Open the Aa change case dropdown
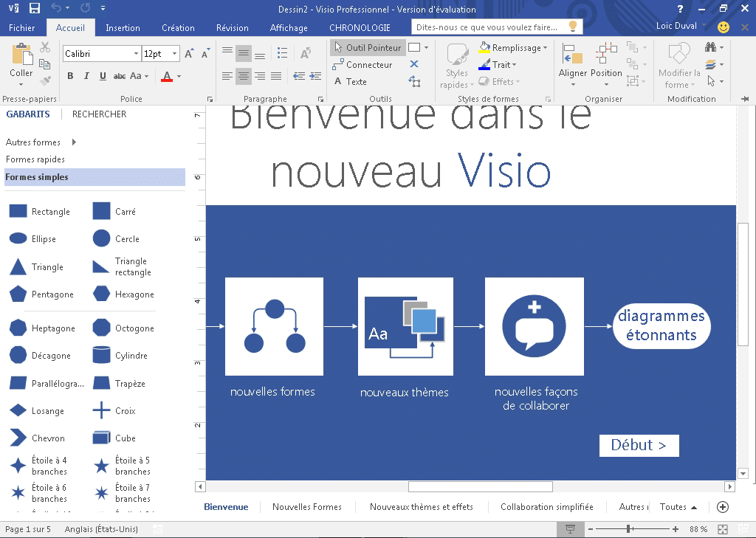756x538 pixels. coord(139,76)
